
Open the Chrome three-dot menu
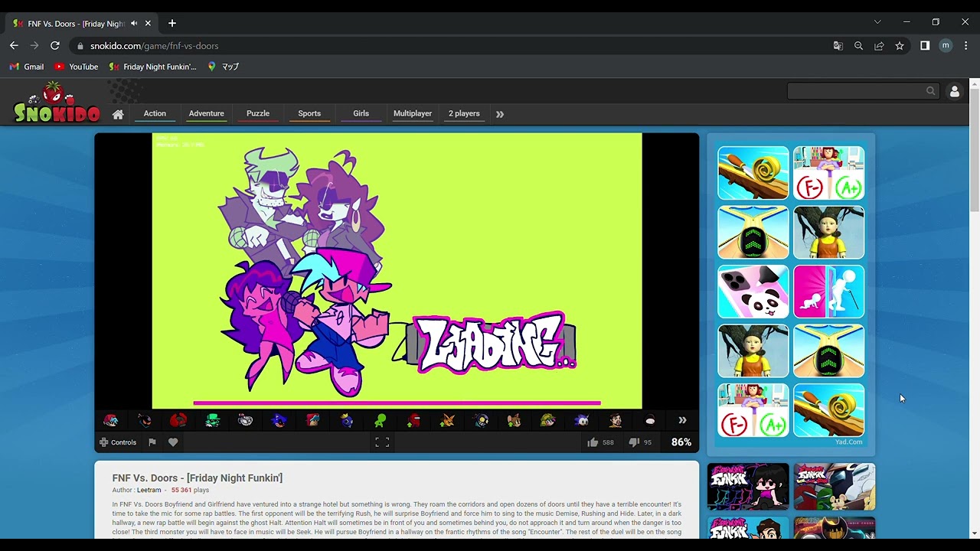pyautogui.click(x=965, y=46)
